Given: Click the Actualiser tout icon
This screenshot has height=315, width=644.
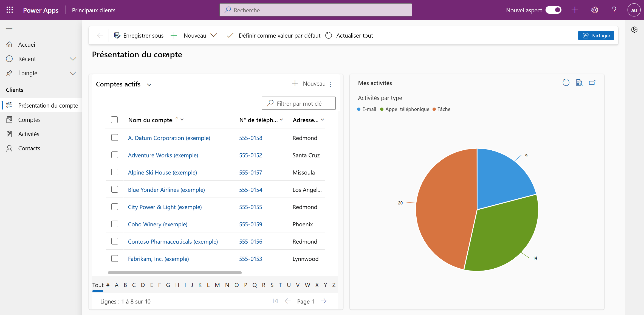Looking at the screenshot, I should tap(329, 35).
